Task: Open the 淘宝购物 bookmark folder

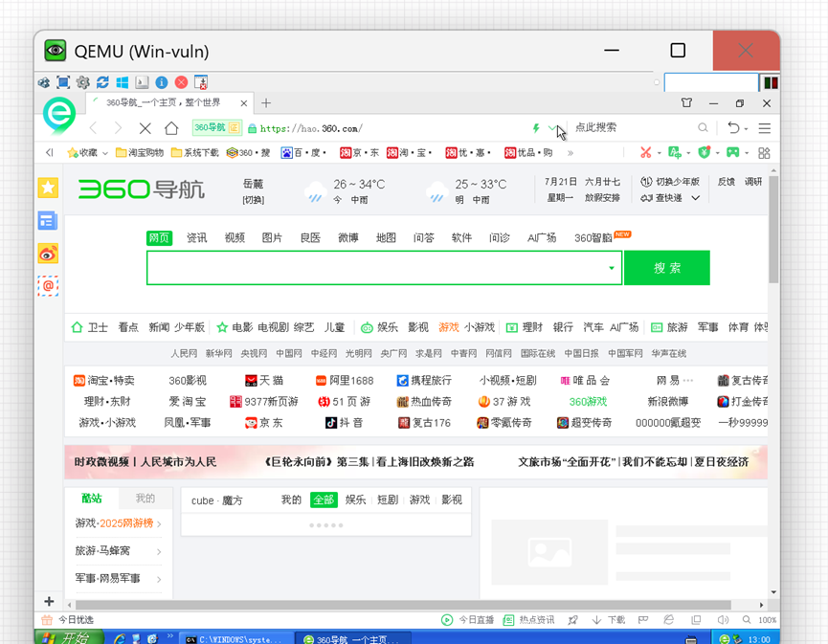Action: tap(140, 153)
